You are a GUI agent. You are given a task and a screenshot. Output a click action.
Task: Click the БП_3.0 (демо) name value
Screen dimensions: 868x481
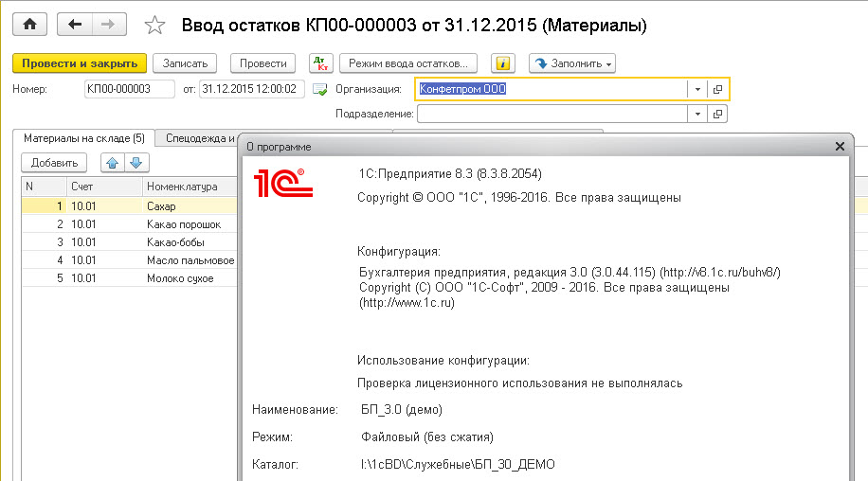402,410
